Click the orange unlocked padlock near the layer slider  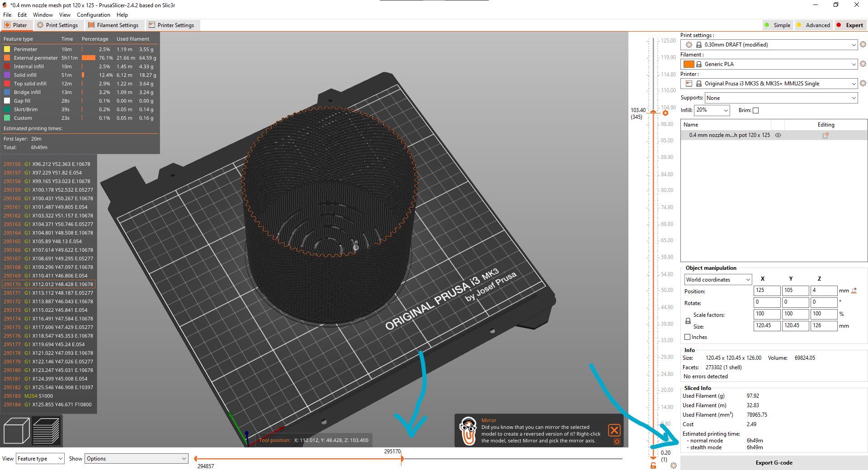653,465
